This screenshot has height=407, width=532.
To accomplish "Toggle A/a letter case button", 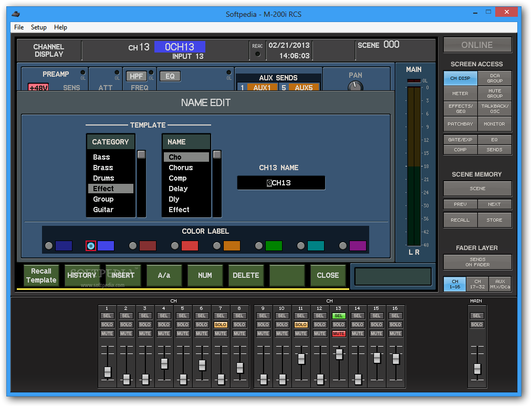I will [x=164, y=275].
